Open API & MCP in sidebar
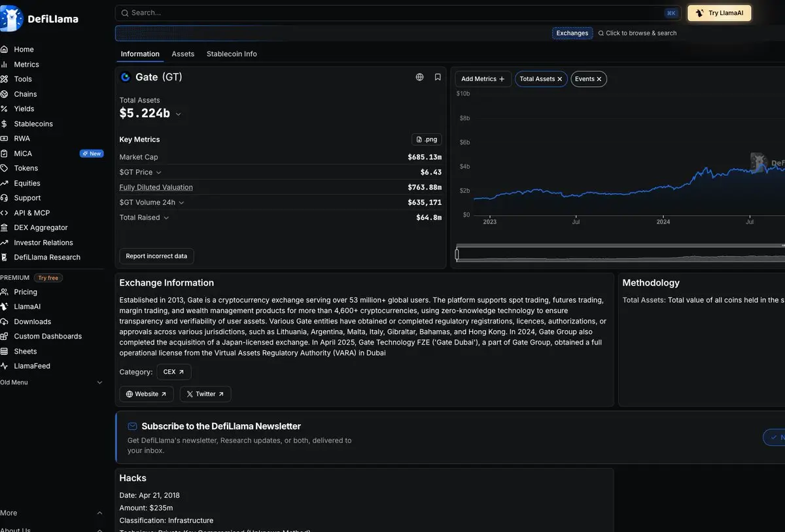 coord(32,213)
